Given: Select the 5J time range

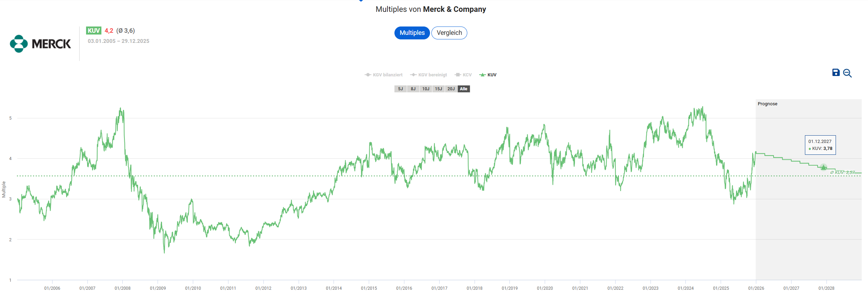Looking at the screenshot, I should [400, 89].
